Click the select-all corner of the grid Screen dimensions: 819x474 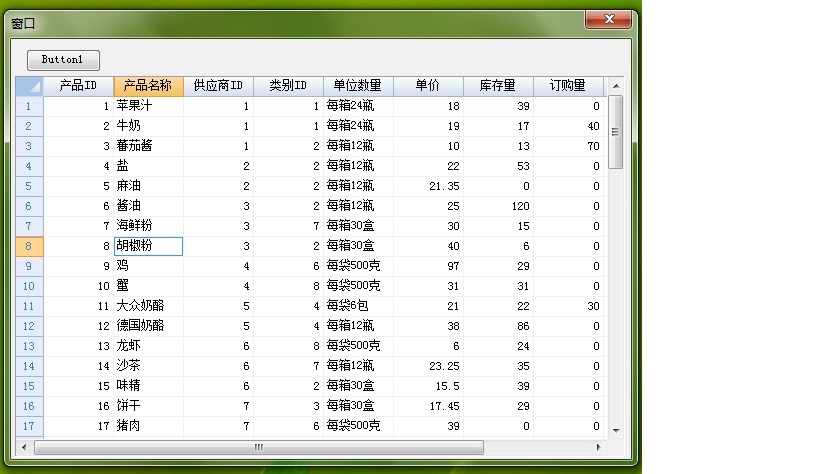click(29, 86)
